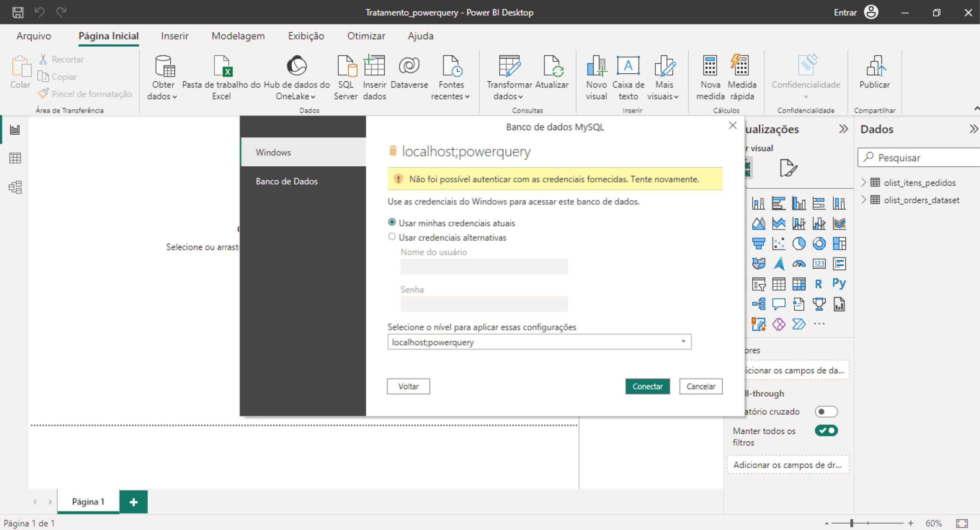Switch to Table view in left sidebar

[x=15, y=158]
